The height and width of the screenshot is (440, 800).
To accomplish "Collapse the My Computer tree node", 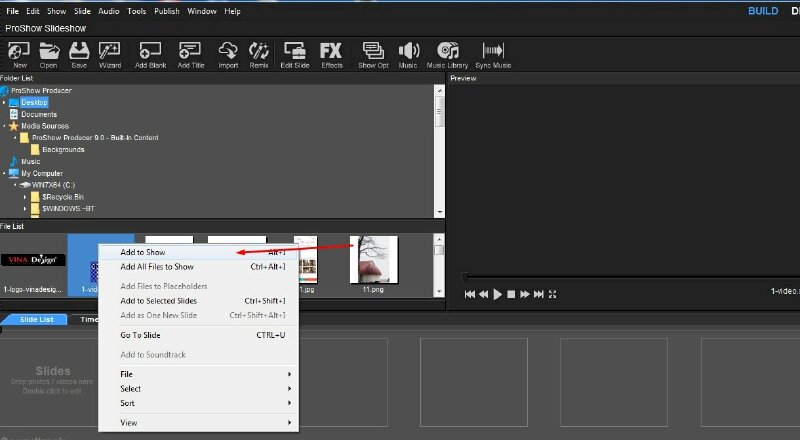I will tap(4, 173).
